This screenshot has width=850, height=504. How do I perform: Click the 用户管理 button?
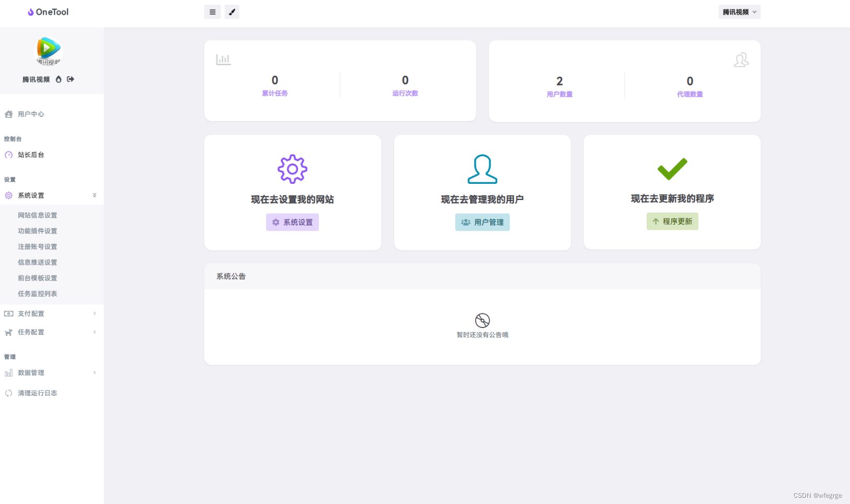tap(482, 222)
